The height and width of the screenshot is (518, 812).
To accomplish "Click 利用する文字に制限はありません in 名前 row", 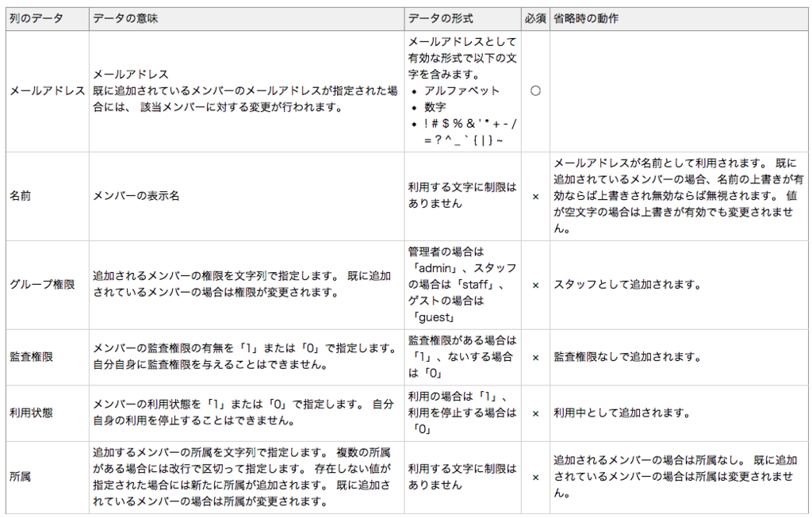I will click(462, 196).
